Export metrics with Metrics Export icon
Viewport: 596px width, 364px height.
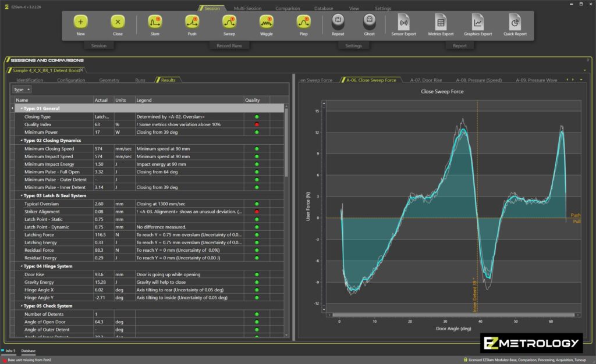tap(441, 22)
